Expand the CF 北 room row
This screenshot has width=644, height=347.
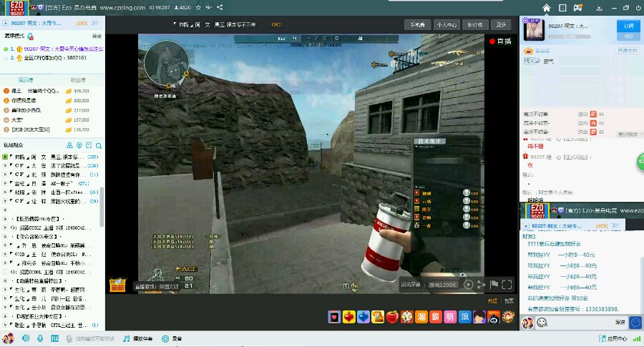coord(51,175)
